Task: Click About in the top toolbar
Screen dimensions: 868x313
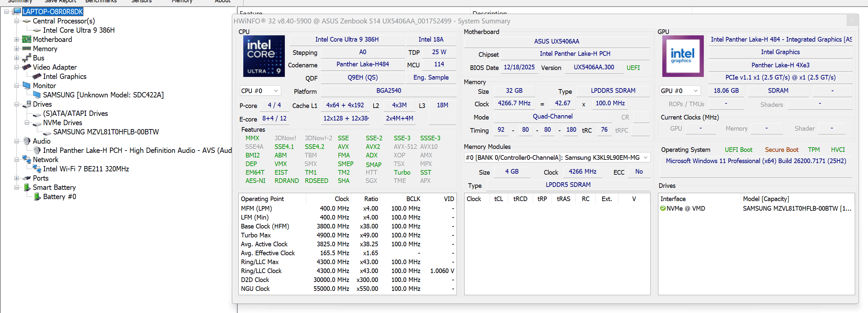Action: tap(223, 1)
